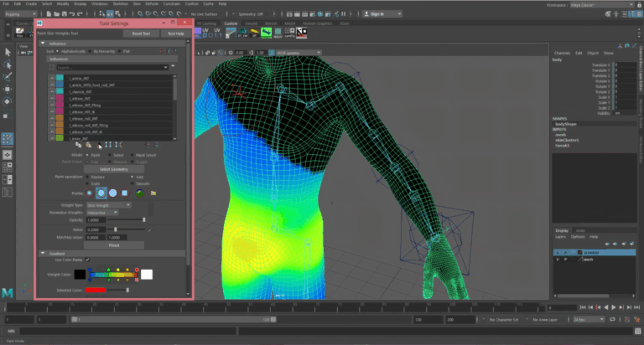644x345 pixels.
Task: Click the Flood button
Action: pos(115,245)
